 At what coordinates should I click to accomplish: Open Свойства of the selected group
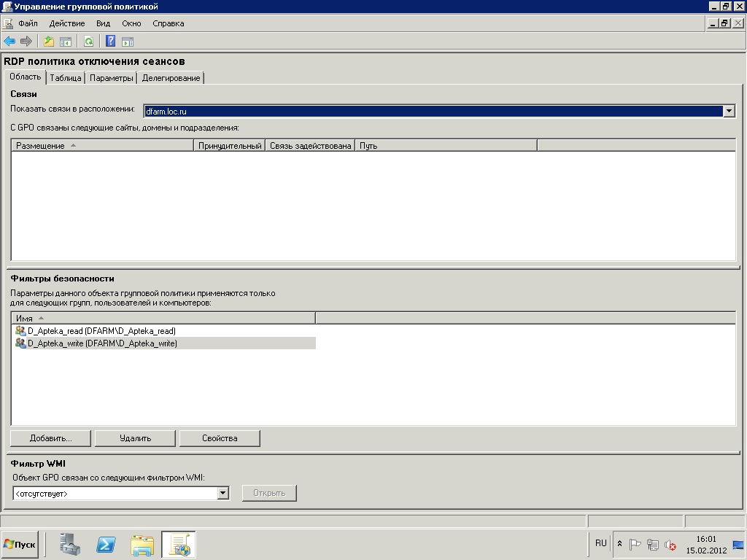point(220,438)
